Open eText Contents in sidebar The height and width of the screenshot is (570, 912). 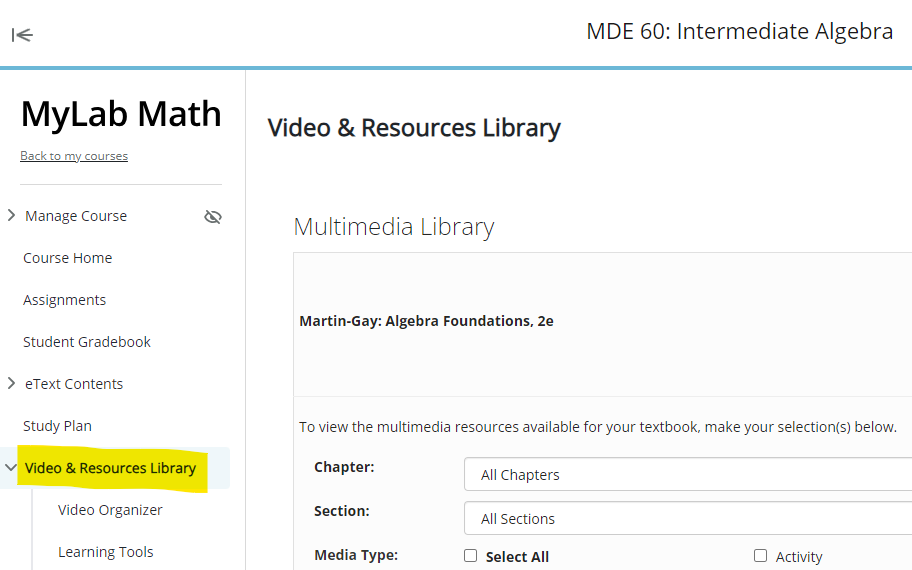[74, 384]
